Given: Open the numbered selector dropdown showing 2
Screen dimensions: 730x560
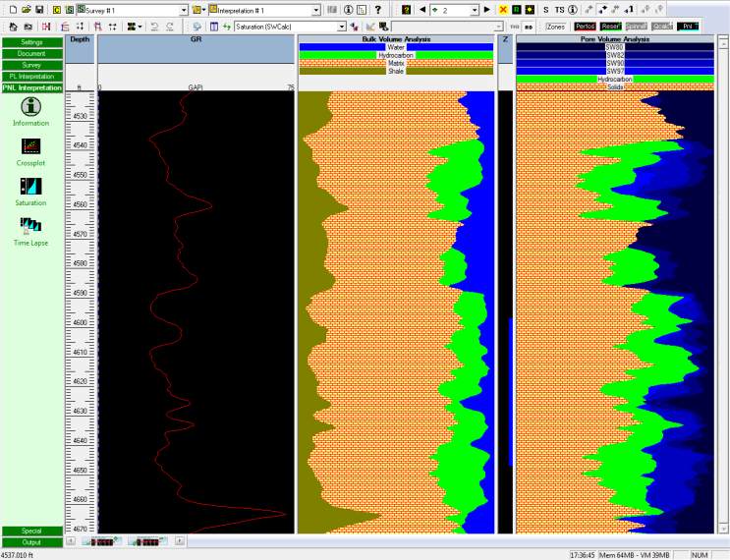Looking at the screenshot, I should tap(475, 10).
